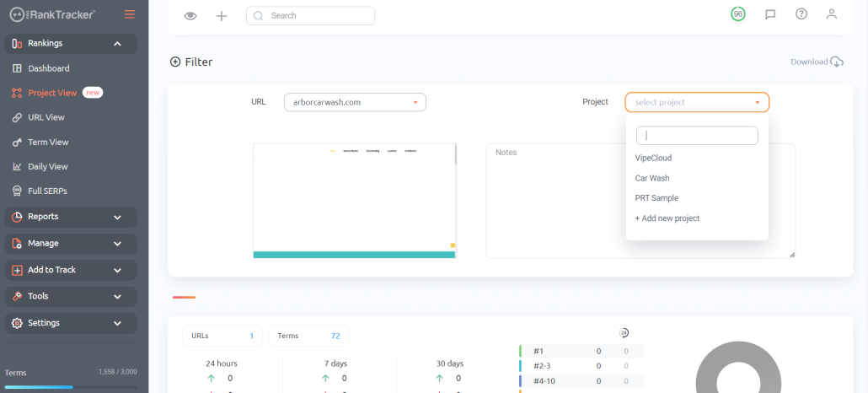Go to the Dashboard sidebar link

(48, 68)
